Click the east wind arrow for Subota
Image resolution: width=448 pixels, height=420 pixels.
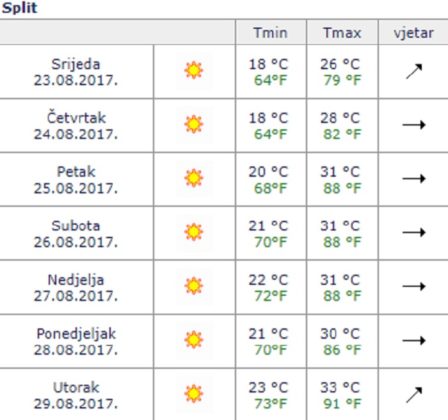coord(414,232)
